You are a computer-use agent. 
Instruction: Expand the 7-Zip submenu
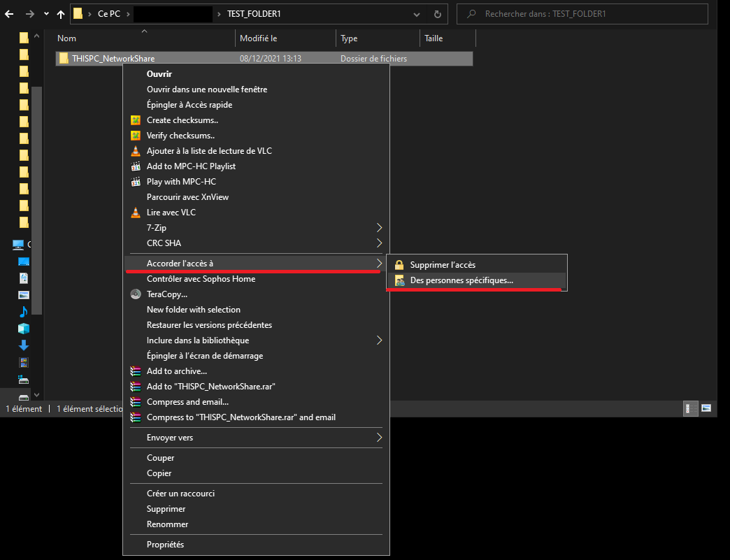[x=380, y=228]
